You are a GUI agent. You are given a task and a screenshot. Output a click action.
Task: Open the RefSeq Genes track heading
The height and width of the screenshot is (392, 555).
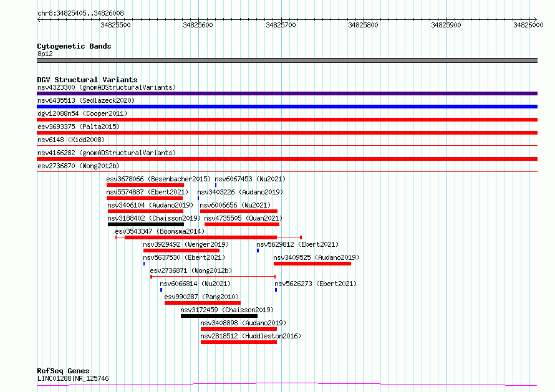(63, 371)
